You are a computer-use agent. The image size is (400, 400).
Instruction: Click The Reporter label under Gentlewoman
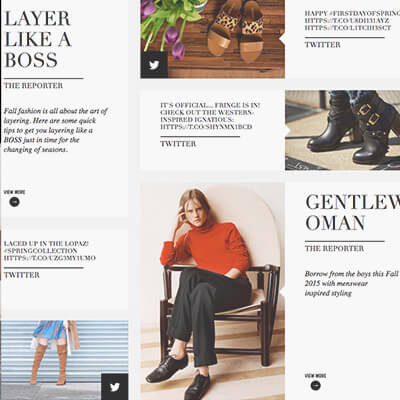click(x=334, y=248)
